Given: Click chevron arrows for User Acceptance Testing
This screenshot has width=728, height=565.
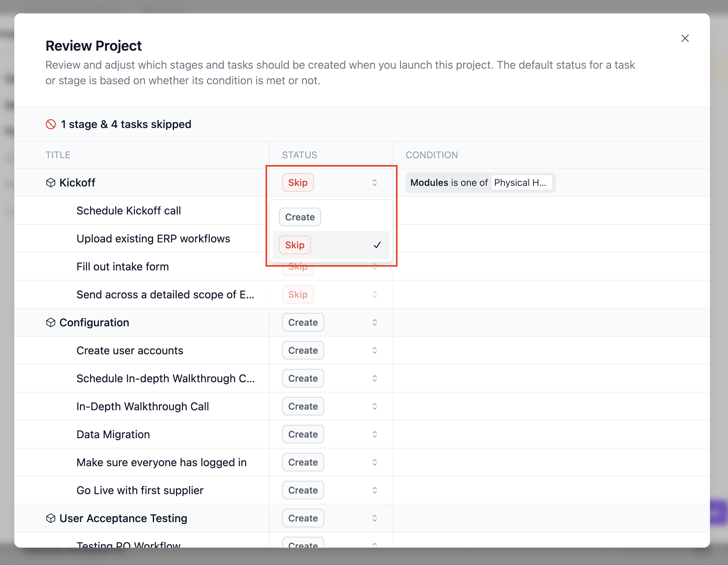Looking at the screenshot, I should 374,518.
